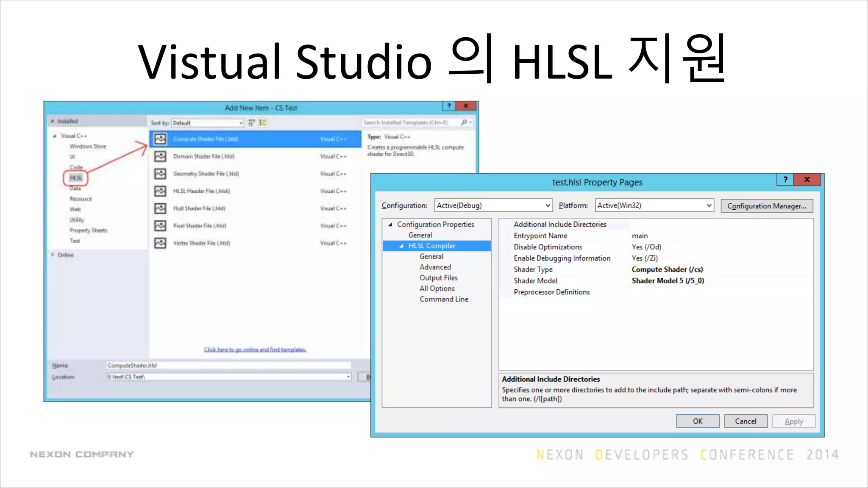868x488 pixels.
Task: Collapse the HLSL Compiler node
Action: (401, 246)
